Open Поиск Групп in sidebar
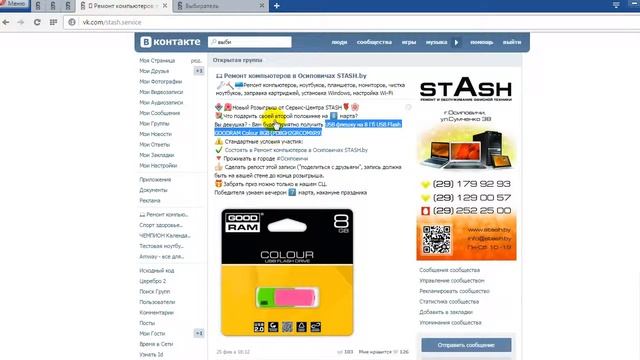This screenshot has height=360, width=640. (x=155, y=291)
